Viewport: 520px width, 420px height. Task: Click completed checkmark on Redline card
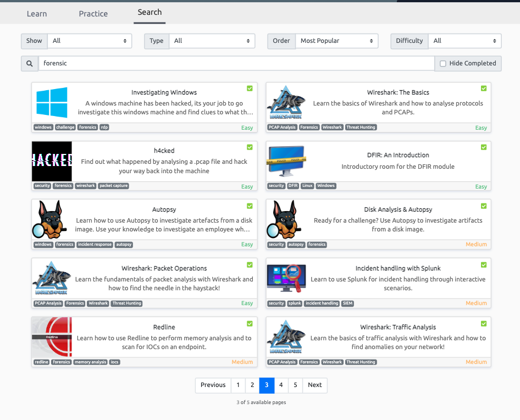(250, 323)
